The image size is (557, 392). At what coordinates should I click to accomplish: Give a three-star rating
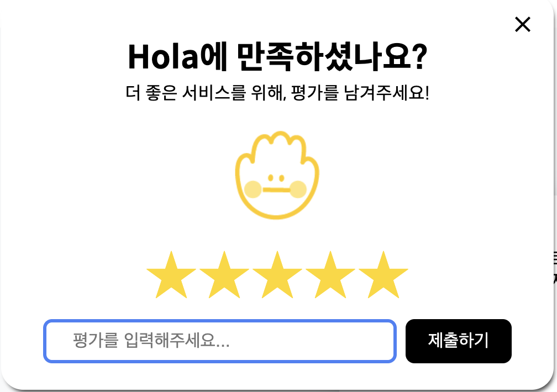(x=277, y=274)
